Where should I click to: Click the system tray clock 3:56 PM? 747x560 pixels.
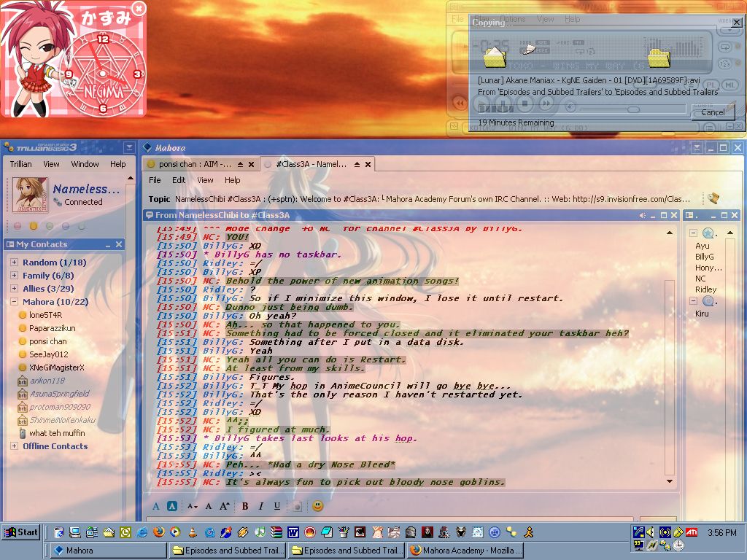click(x=721, y=532)
